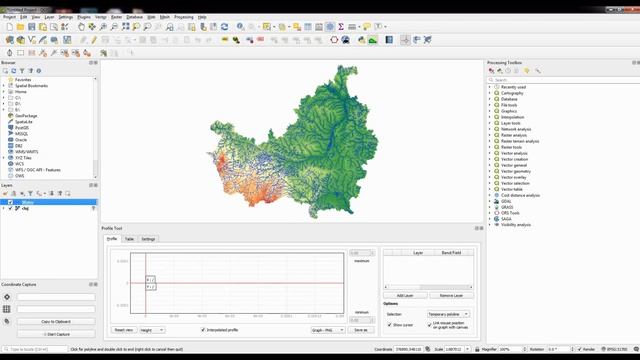Viewport: 640px width, 360px height.
Task: Open the blue book help icon
Action: (389, 40)
